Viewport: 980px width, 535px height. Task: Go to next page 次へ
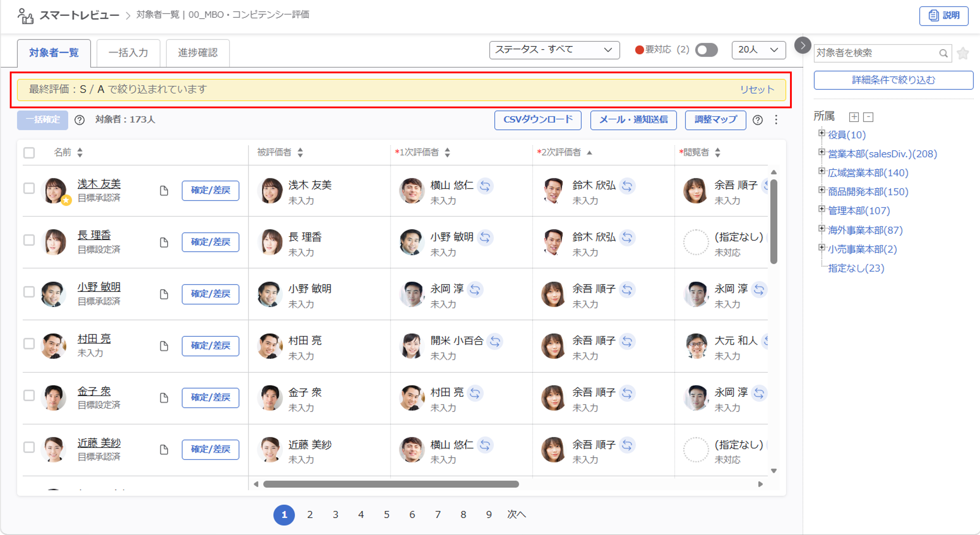click(516, 515)
